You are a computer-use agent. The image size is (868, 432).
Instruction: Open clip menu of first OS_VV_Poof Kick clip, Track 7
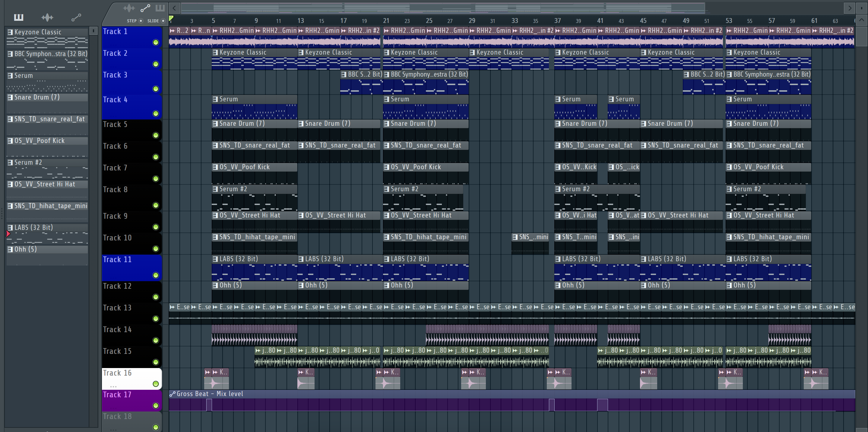click(x=215, y=167)
